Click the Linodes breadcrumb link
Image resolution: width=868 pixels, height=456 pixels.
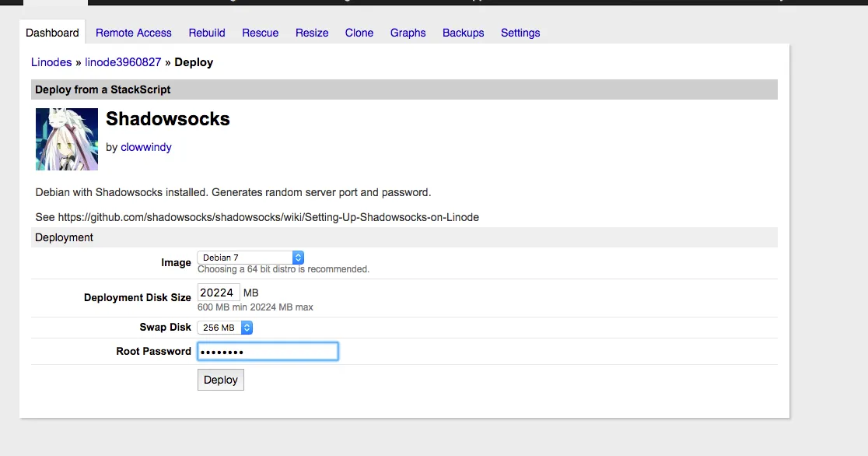pyautogui.click(x=51, y=62)
